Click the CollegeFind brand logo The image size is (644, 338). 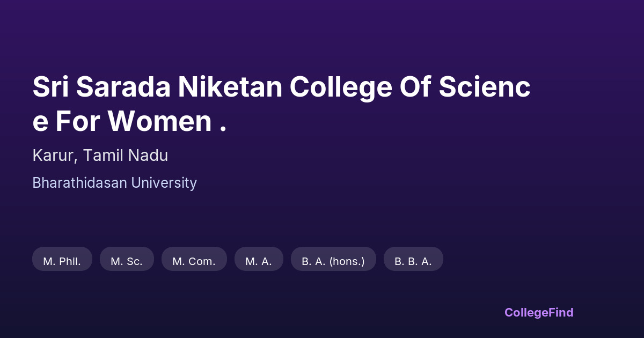click(x=539, y=312)
